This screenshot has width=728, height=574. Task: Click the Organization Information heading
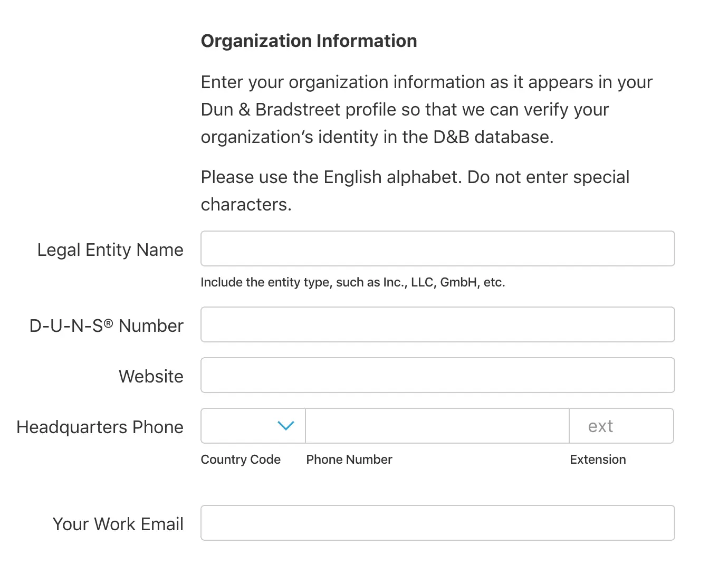[x=309, y=41]
